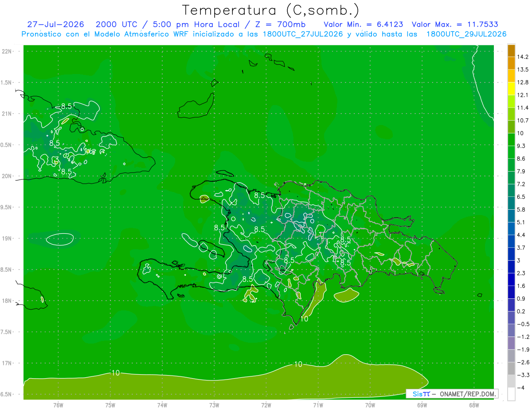Image resolution: width=532 pixels, height=411 pixels.
Task: Click the -4 colorbar label
Action: pos(521,388)
